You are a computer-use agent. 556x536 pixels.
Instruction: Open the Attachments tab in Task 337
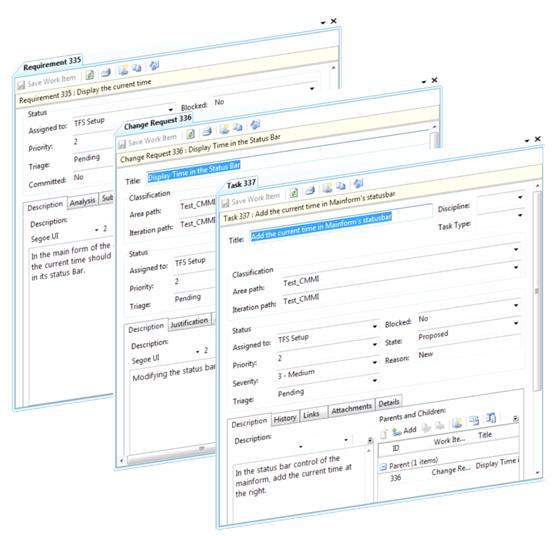351,409
